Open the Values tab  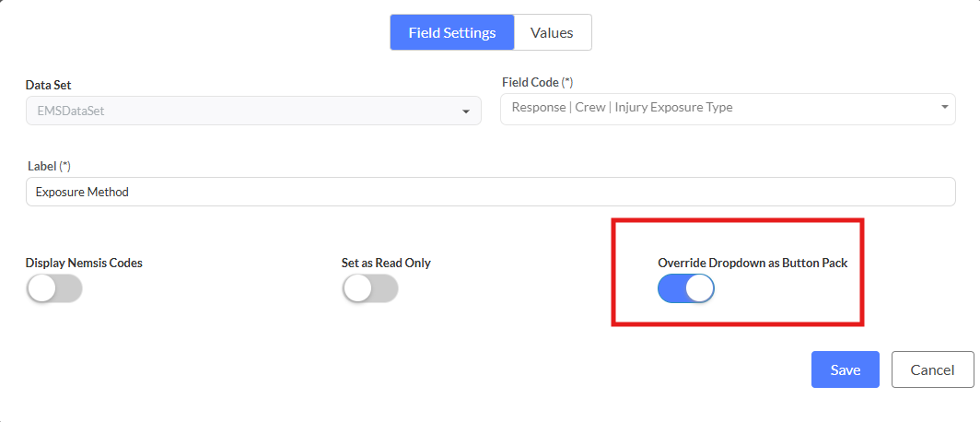pos(552,32)
